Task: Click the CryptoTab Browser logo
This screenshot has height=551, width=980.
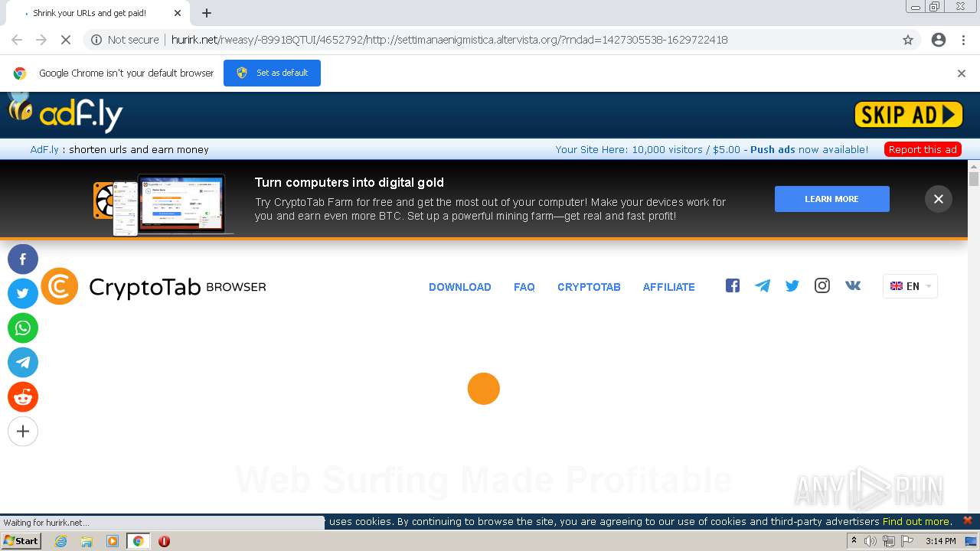Action: (x=153, y=286)
